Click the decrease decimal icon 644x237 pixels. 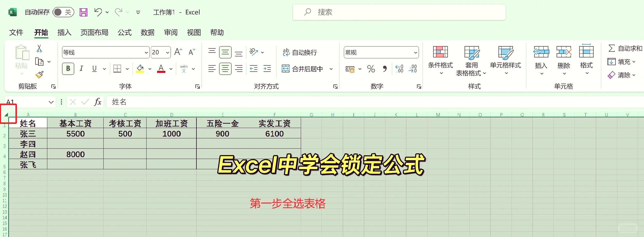[x=413, y=69]
